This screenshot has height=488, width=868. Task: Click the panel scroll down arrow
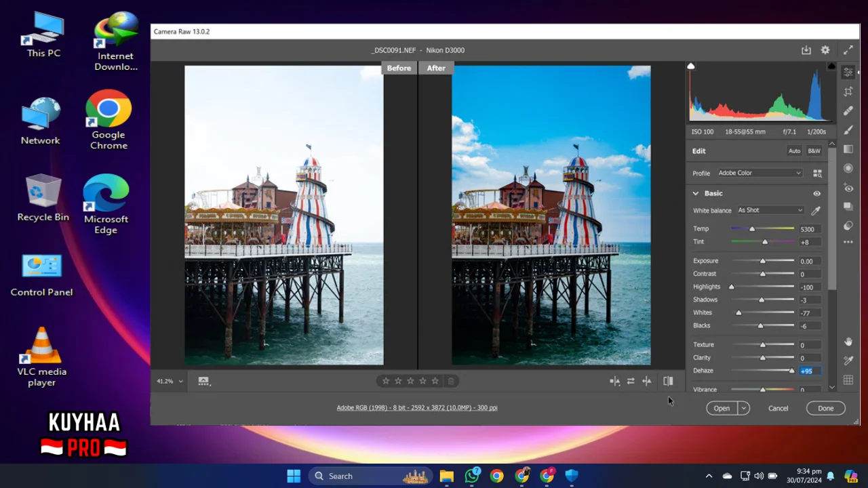click(832, 388)
